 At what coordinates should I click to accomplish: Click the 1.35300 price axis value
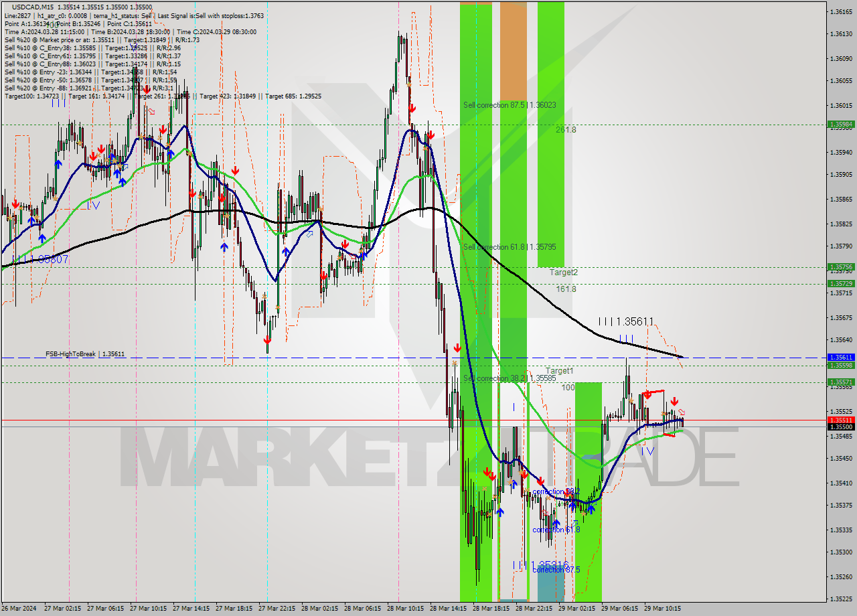point(841,552)
